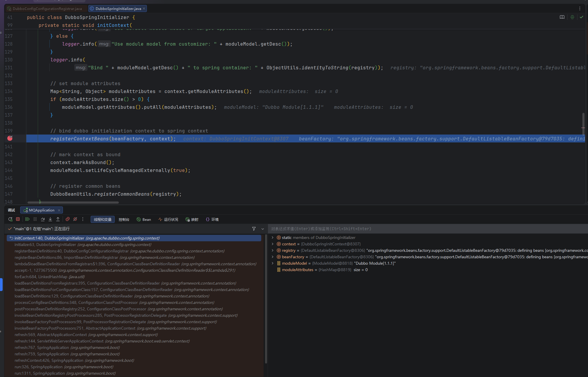Click the Step Over icon
The height and width of the screenshot is (377, 588).
[43, 219]
